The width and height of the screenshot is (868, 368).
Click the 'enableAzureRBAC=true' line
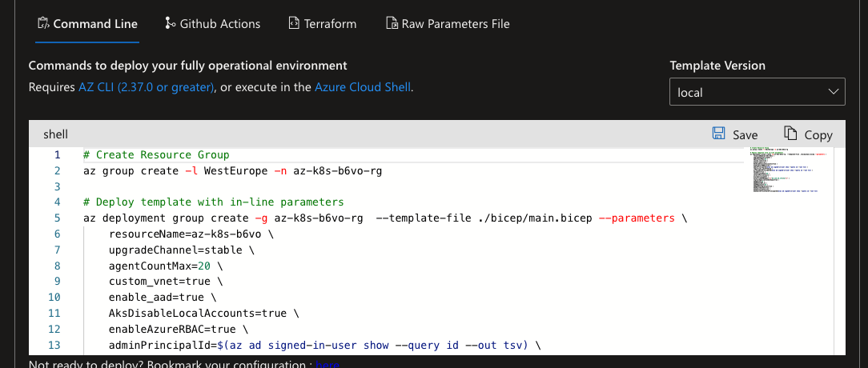point(179,330)
